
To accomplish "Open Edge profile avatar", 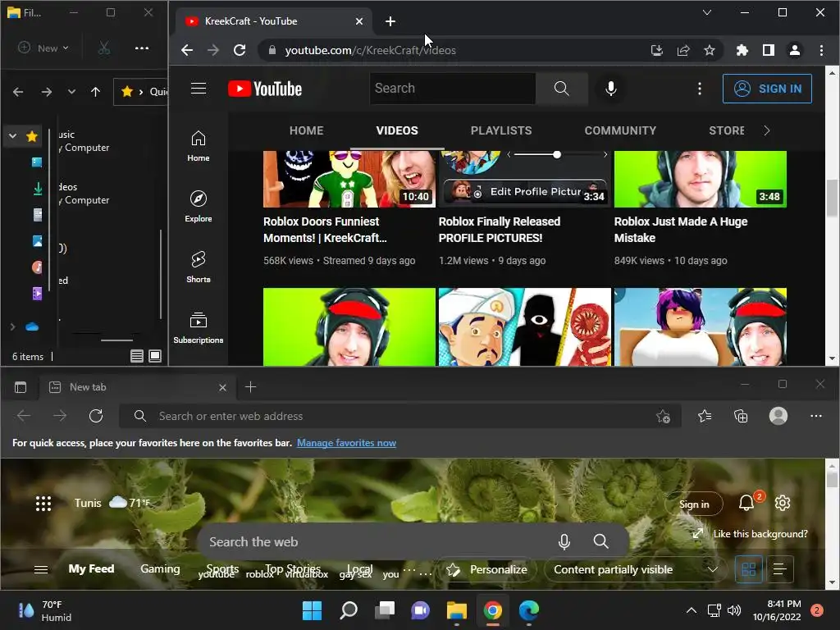I will (778, 416).
